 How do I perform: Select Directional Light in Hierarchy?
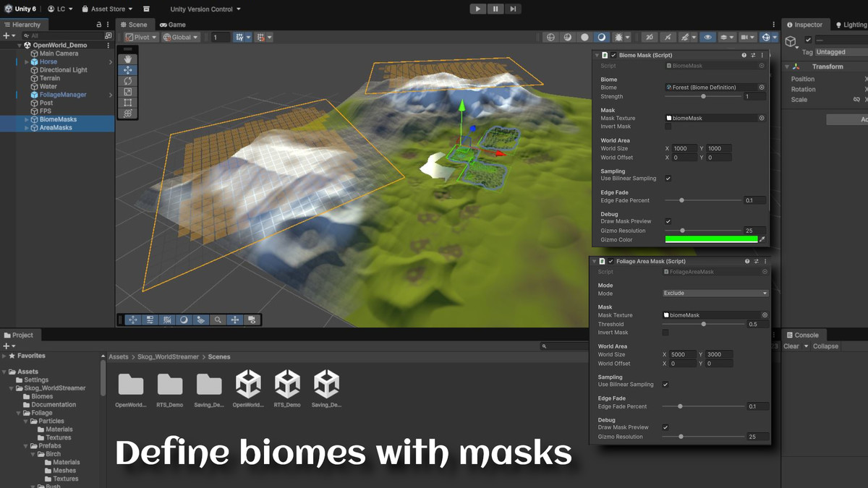click(x=63, y=70)
